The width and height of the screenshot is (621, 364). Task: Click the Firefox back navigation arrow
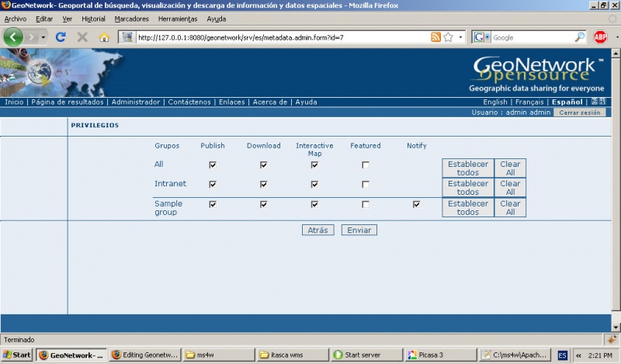(x=13, y=36)
